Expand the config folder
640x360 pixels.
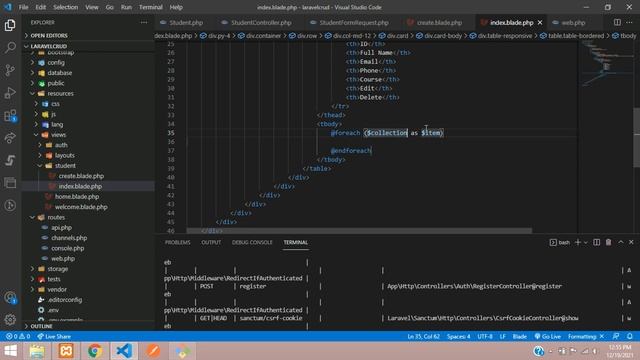pyautogui.click(x=88, y=62)
